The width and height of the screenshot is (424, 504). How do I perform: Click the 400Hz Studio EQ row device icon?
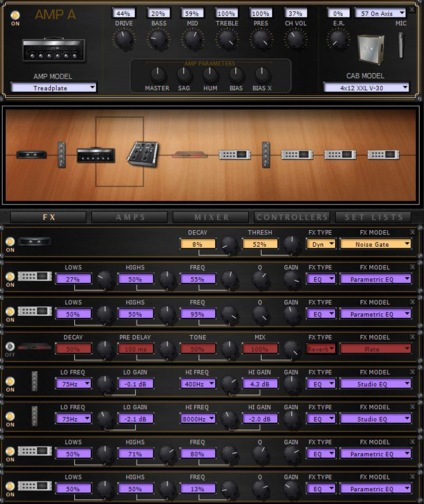[34, 381]
